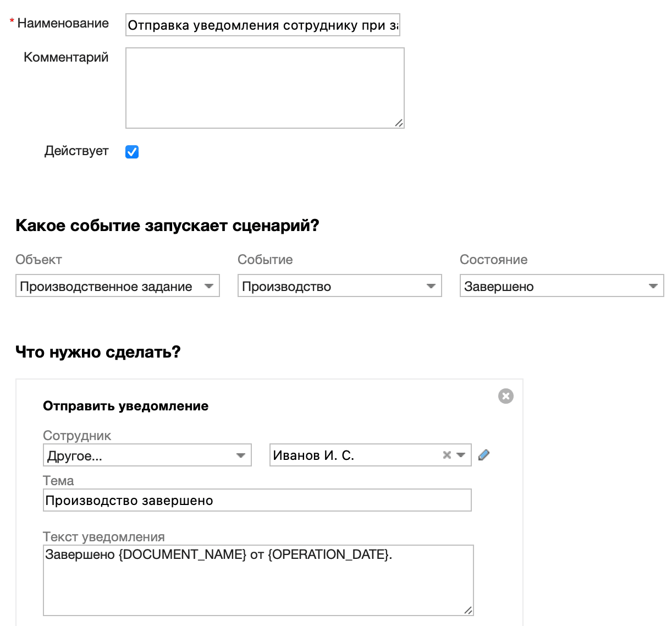Screen dimensions: 672x626
Task: Click the Тема field Производство завершено
Action: [257, 500]
